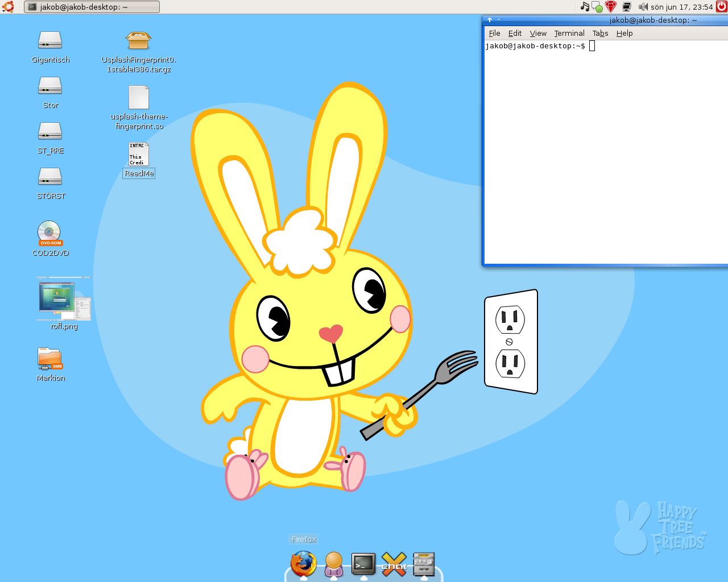
Task: Launch Firefox from the dock
Action: (304, 563)
